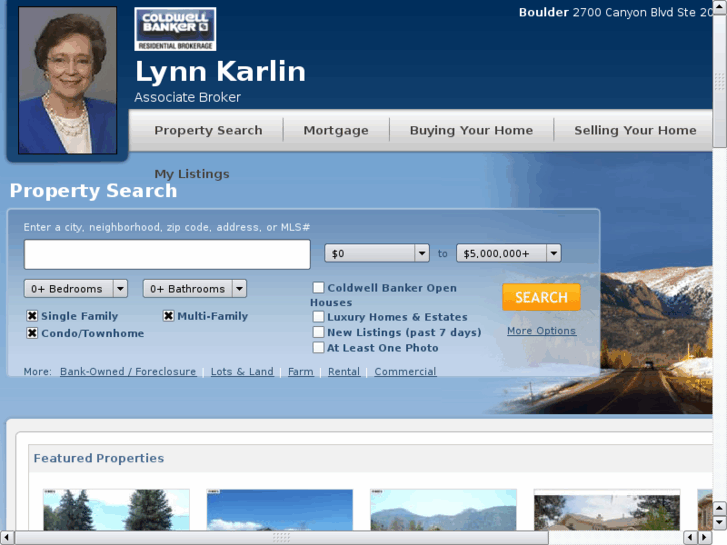Click the Coldwell Banker logo
This screenshot has width=727, height=545.
pos(175,29)
